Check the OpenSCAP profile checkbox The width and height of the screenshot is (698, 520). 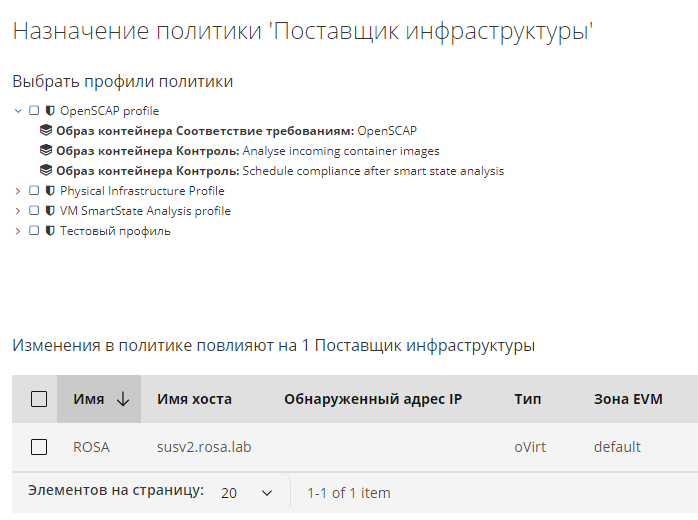point(34,111)
